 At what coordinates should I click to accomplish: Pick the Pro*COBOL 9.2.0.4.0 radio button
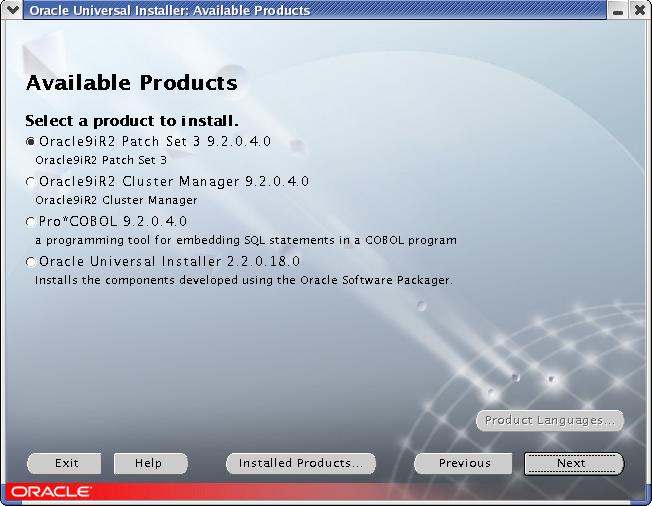point(31,222)
